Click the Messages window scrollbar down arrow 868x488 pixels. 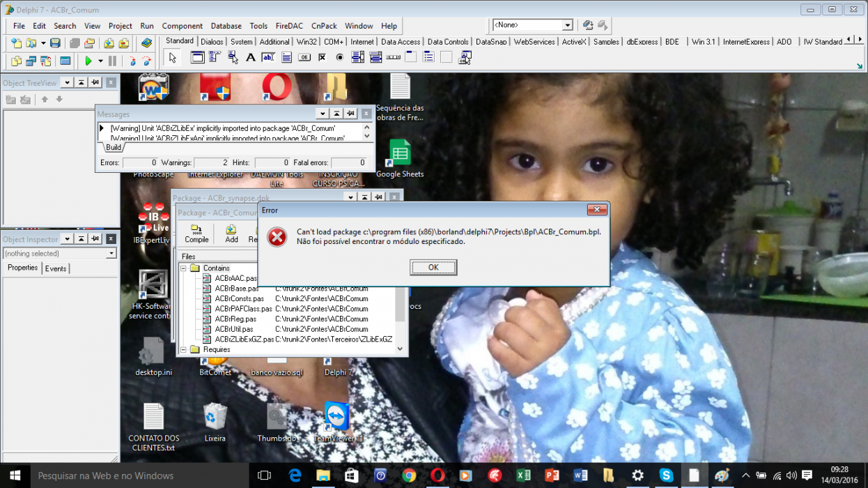pos(367,137)
